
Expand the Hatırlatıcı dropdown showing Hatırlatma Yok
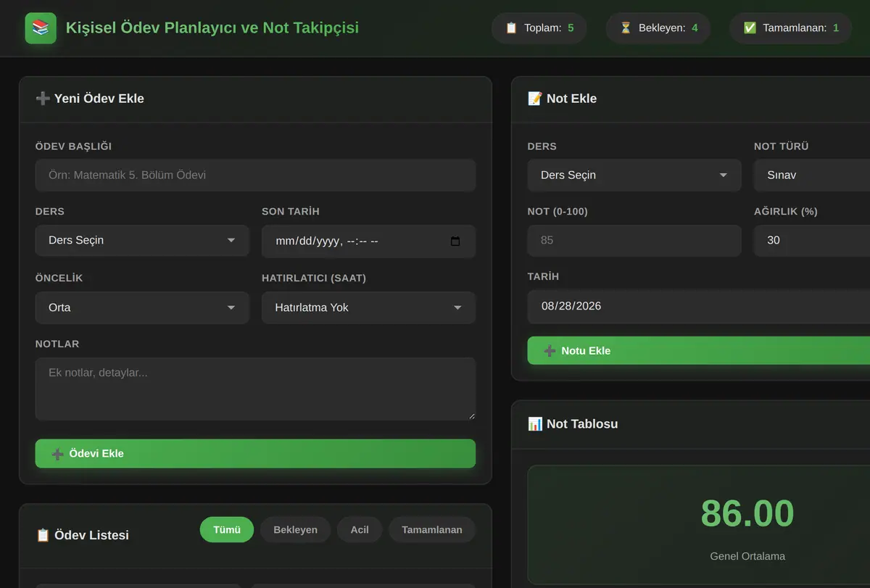[368, 307]
